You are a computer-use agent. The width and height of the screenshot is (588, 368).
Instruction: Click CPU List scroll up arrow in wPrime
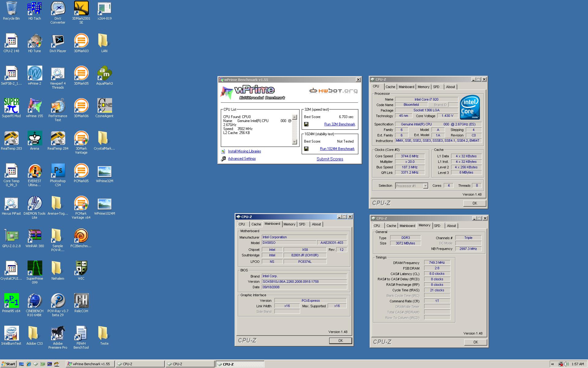(295, 117)
